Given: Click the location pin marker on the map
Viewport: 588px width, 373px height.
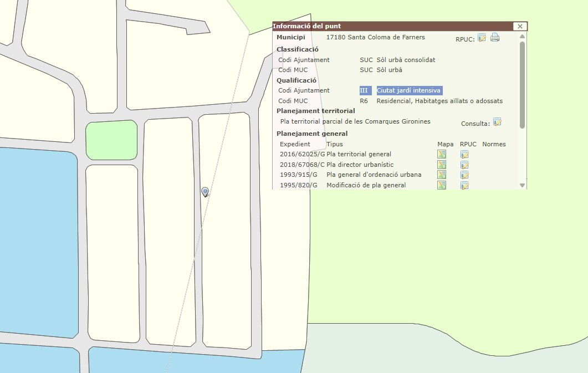Looking at the screenshot, I should (x=205, y=191).
